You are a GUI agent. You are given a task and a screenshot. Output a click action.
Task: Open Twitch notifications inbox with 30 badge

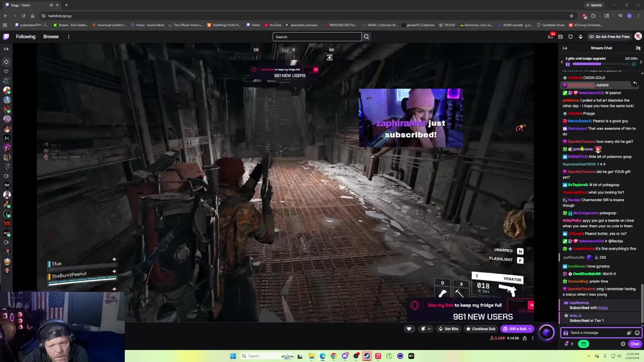click(x=550, y=37)
